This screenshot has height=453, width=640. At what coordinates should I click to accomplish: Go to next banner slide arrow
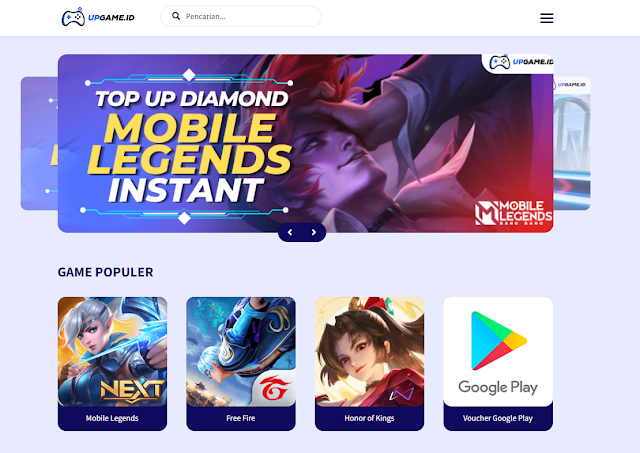click(313, 232)
